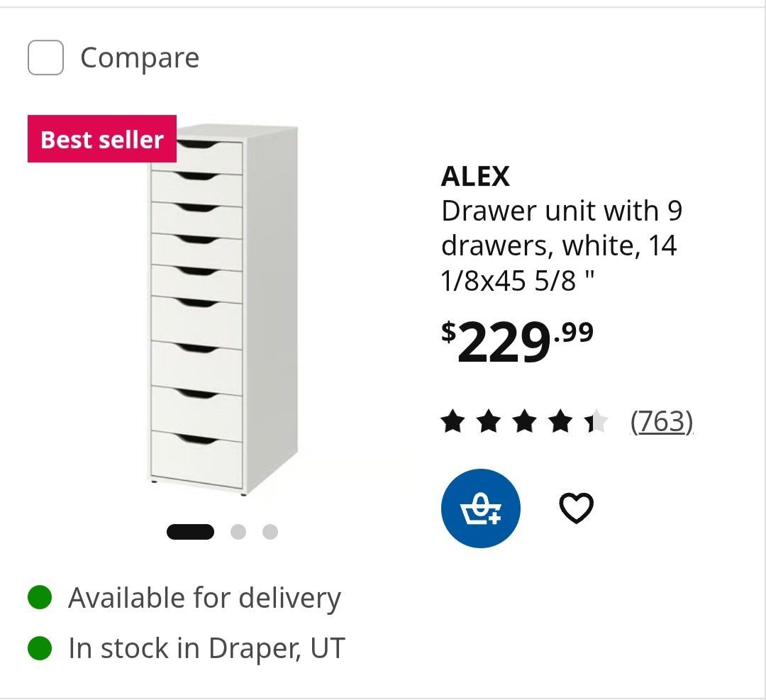
Task: Click the $229.99 price
Action: point(517,341)
